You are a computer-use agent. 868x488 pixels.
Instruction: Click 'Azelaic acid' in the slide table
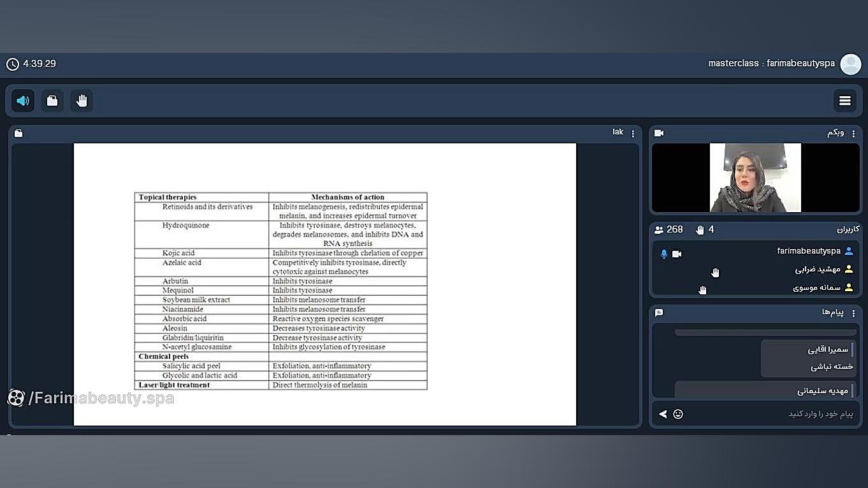tap(182, 262)
